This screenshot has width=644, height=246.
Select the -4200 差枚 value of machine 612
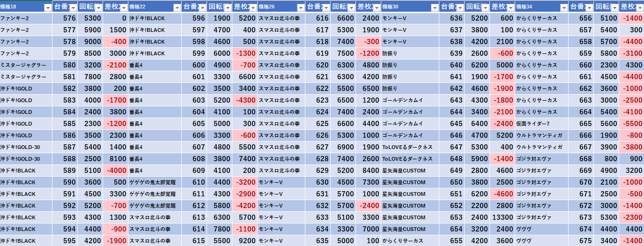244,206
